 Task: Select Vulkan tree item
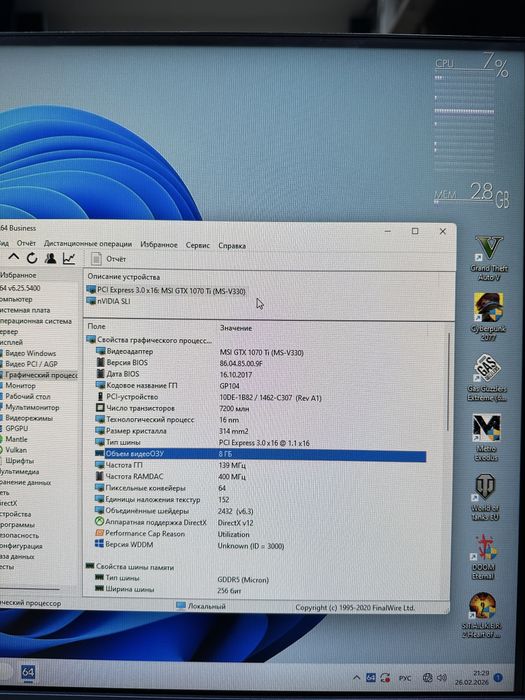pyautogui.click(x=13, y=450)
